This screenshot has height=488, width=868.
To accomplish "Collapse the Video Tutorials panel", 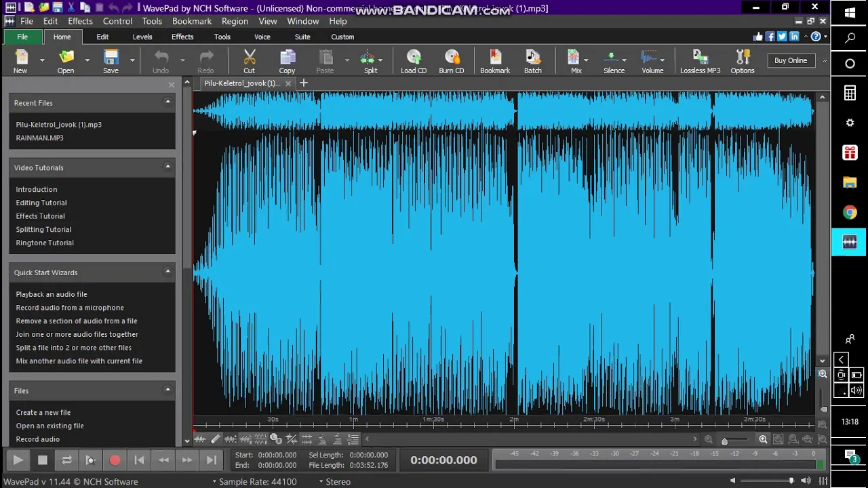I will (x=167, y=166).
